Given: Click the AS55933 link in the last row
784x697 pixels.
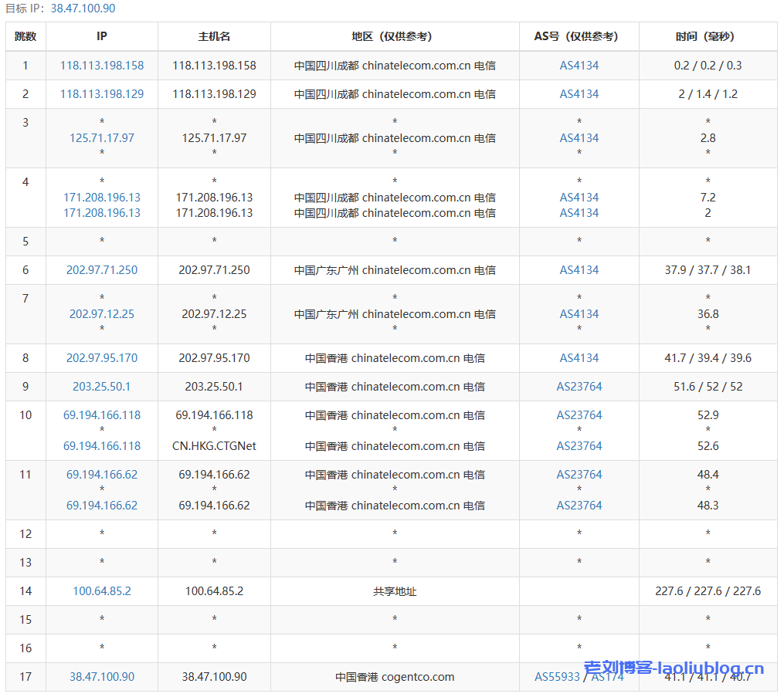Looking at the screenshot, I should 557,677.
